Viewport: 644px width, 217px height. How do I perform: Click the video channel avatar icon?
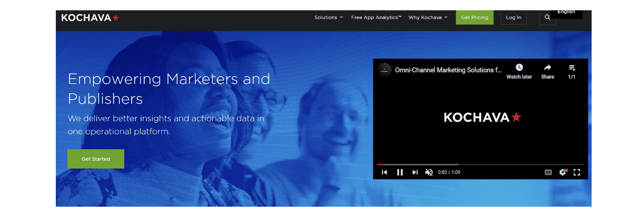point(385,70)
